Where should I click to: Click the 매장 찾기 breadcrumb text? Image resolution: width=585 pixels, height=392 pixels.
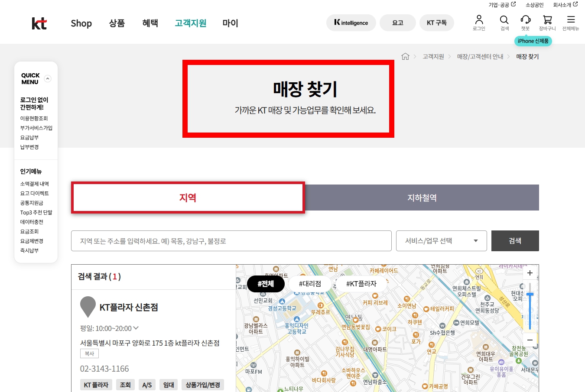527,56
